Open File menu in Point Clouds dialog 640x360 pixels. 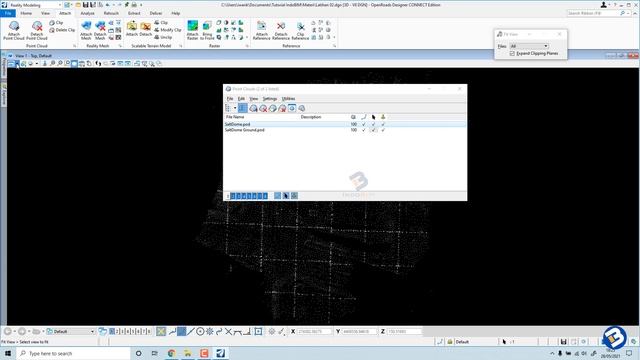click(x=230, y=99)
